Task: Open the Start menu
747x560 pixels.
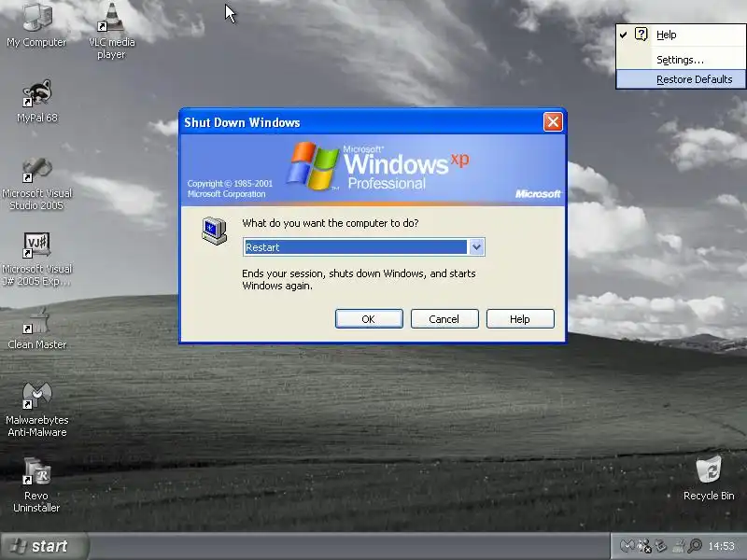Action: tap(44, 546)
